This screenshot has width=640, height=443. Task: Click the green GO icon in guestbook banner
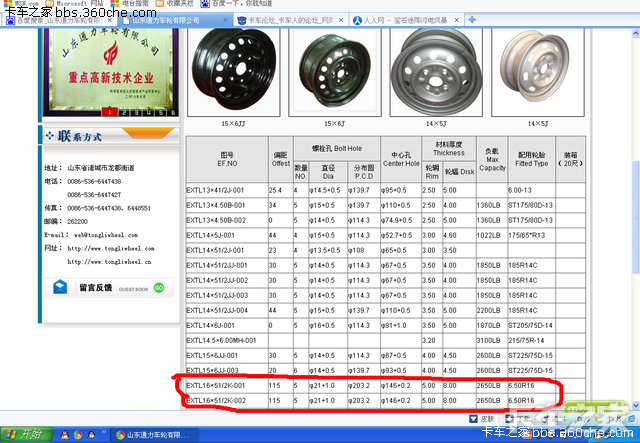158,288
